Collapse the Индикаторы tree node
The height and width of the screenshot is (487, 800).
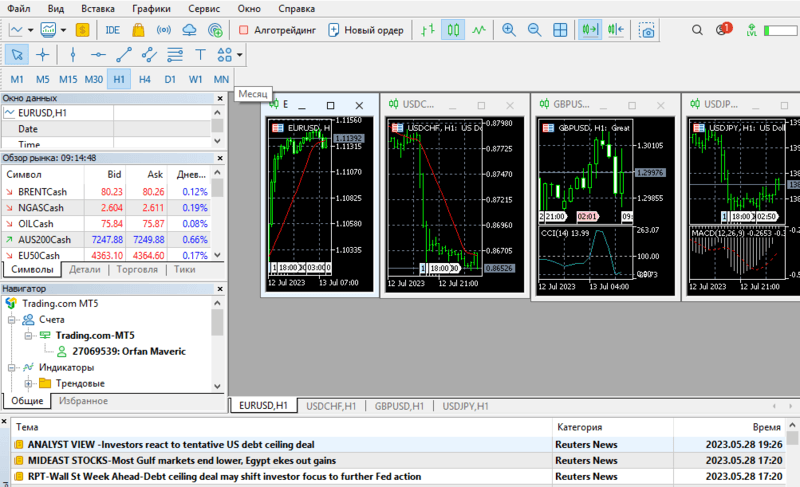(x=11, y=368)
